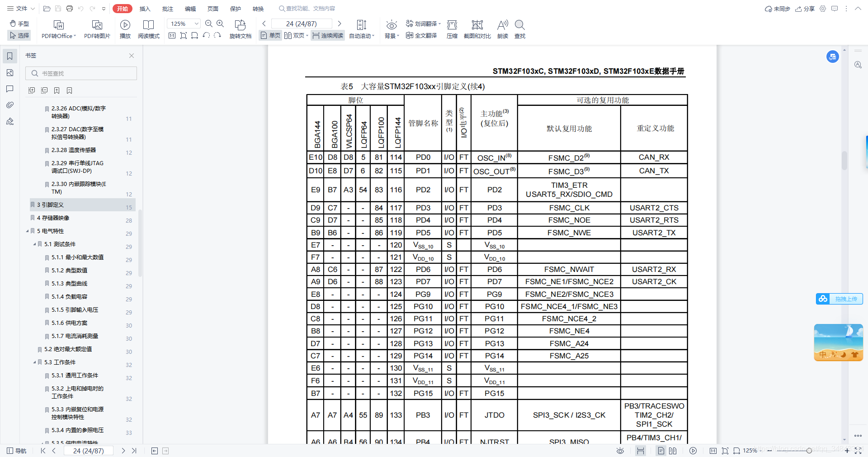Open 截图和对比 screenshot and compare
Image resolution: width=868 pixels, height=457 pixels.
click(477, 29)
